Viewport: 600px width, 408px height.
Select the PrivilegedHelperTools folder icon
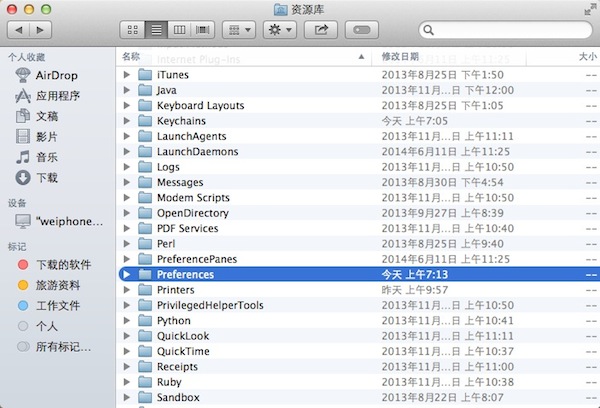pos(145,305)
